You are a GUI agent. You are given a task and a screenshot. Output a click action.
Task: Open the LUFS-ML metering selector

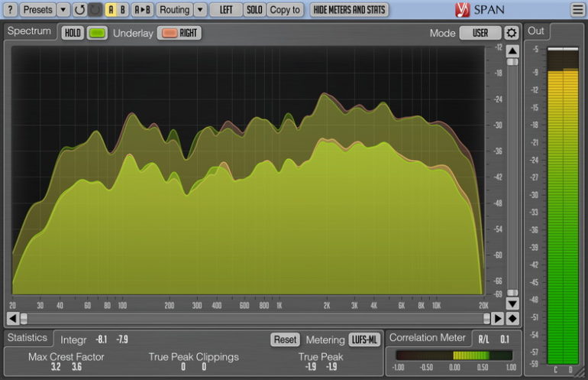coord(364,339)
